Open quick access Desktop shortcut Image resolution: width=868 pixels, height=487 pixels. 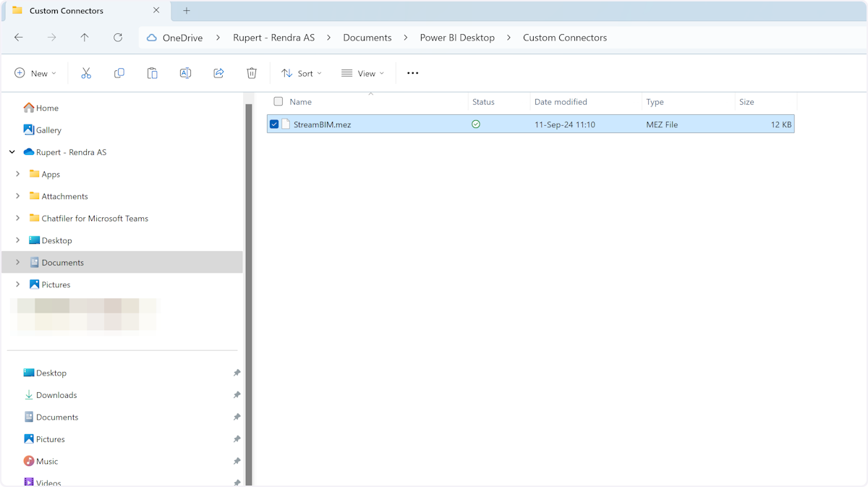click(x=45, y=373)
